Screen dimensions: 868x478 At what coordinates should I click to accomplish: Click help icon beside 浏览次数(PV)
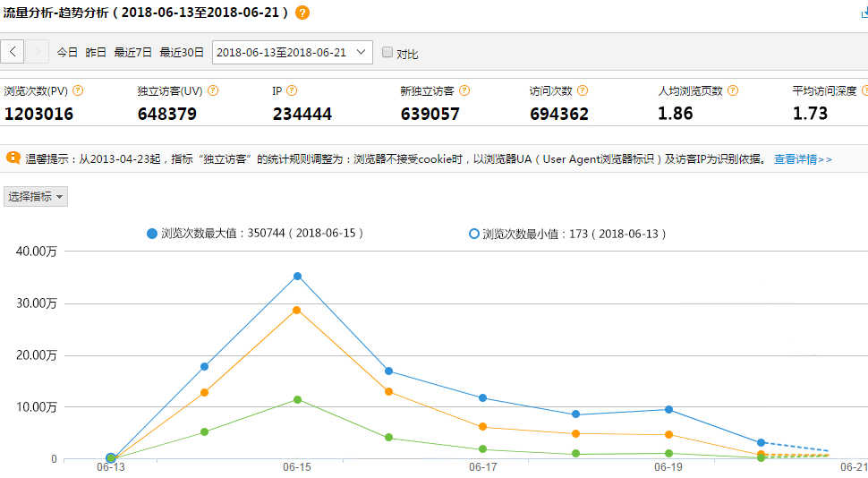click(78, 90)
